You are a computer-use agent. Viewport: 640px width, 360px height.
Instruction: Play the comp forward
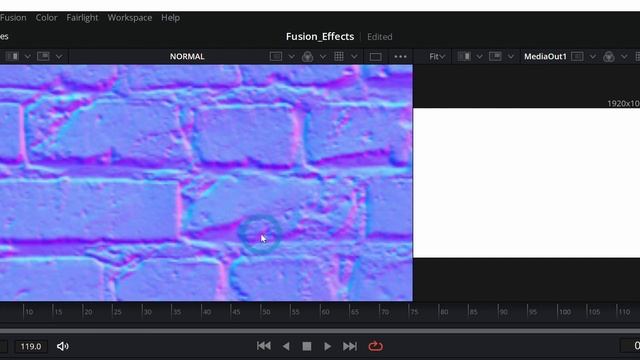[x=327, y=346]
